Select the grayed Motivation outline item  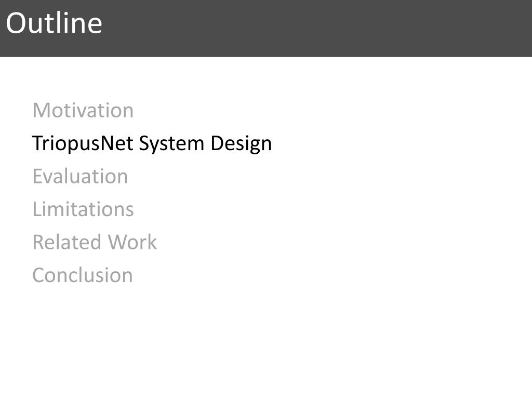[x=83, y=110]
